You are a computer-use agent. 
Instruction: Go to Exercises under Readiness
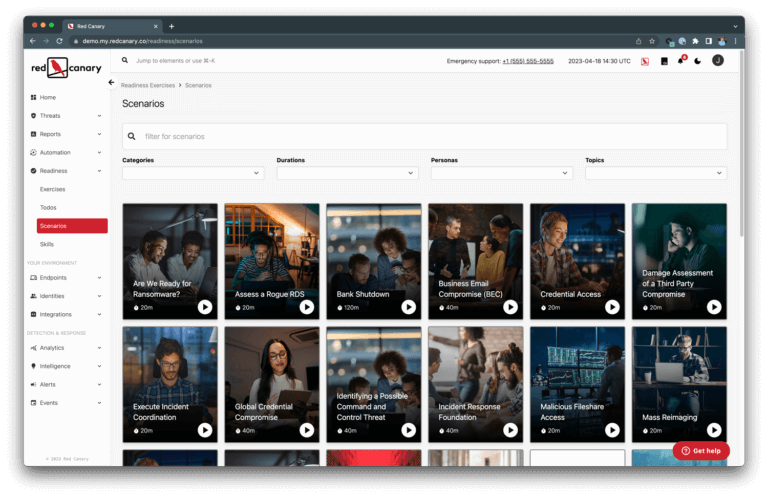(52, 189)
